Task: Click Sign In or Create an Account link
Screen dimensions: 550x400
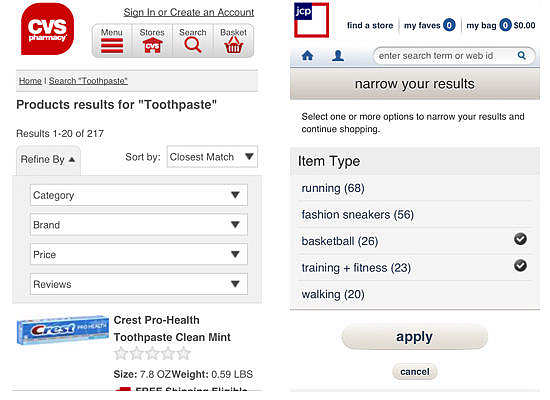Action: coord(189,12)
